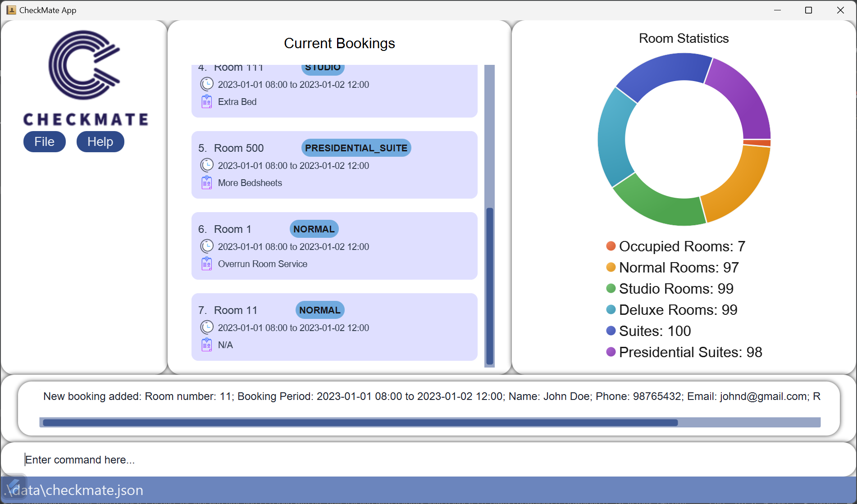Click the CheckMate App title bar icon

[x=11, y=10]
